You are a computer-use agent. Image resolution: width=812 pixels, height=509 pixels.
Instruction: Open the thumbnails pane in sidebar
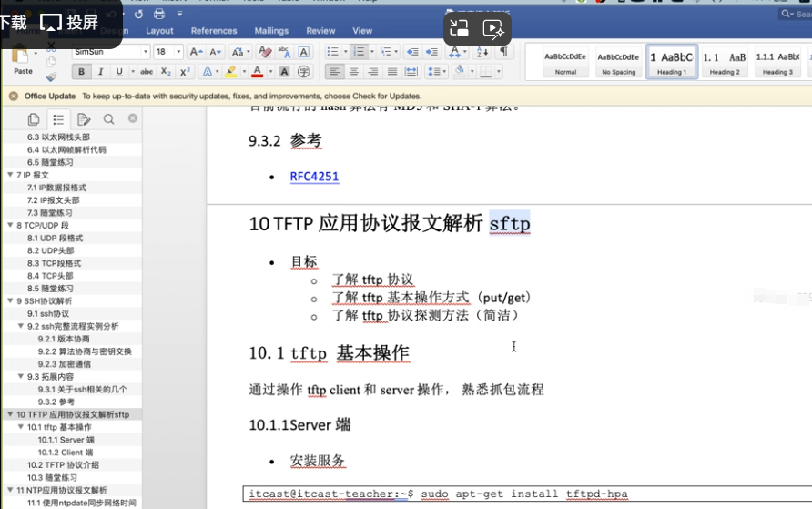point(34,119)
